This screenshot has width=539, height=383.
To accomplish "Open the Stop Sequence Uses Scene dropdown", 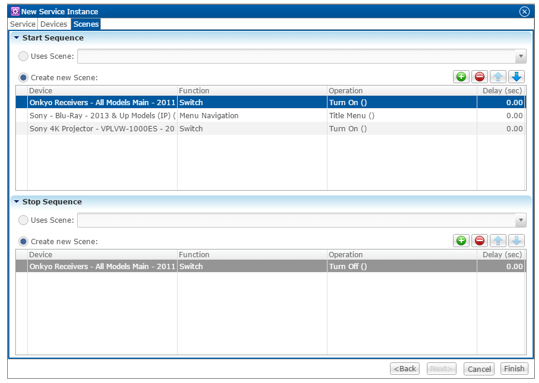I will pos(521,220).
